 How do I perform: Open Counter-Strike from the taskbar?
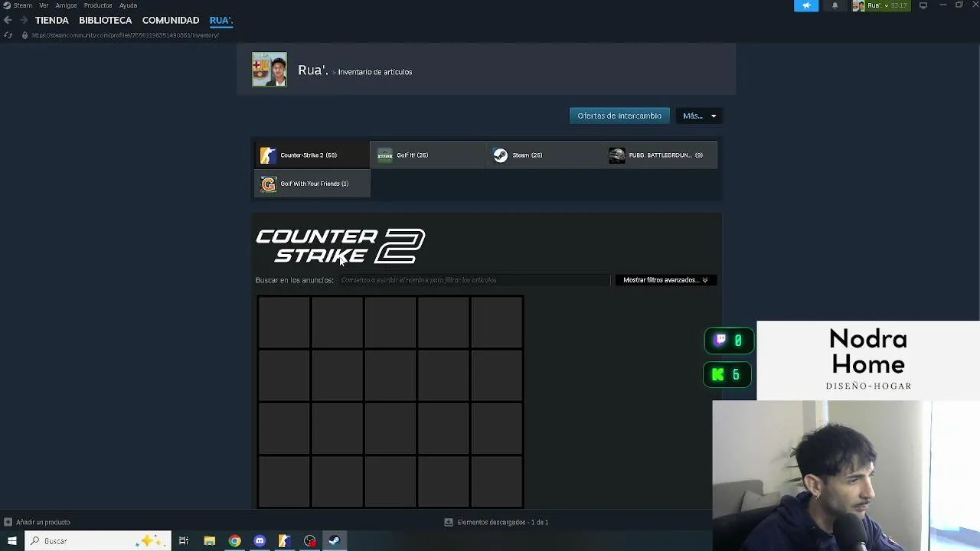tap(284, 541)
